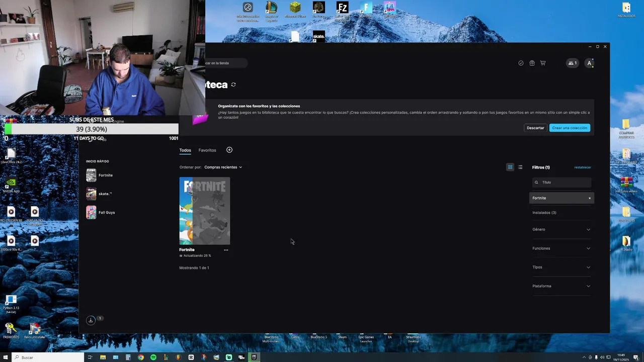Viewport: 644px width, 362px height.
Task: Open Calculator from the taskbar
Action: [x=128, y=357]
